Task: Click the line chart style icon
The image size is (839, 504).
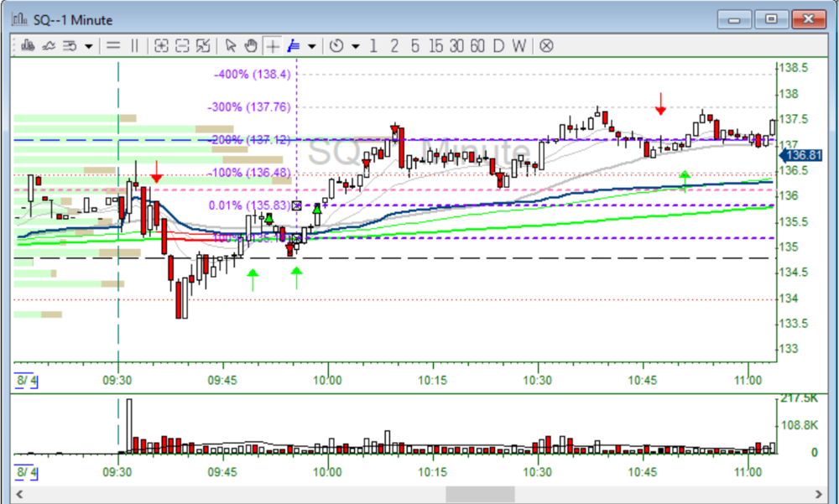Action: tap(49, 46)
